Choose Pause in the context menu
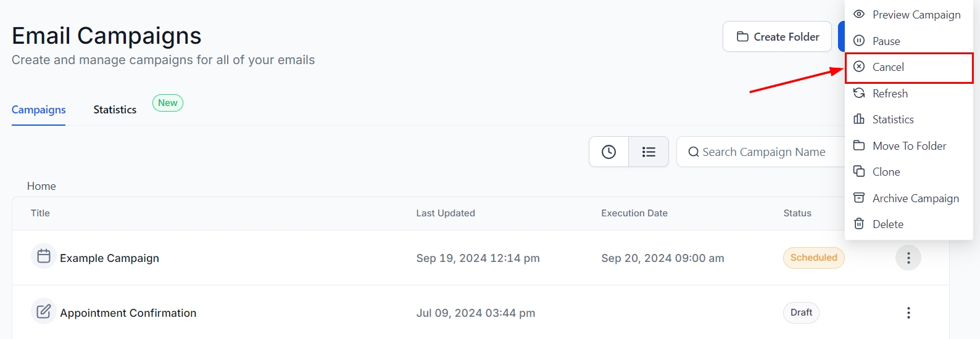 pyautogui.click(x=886, y=41)
